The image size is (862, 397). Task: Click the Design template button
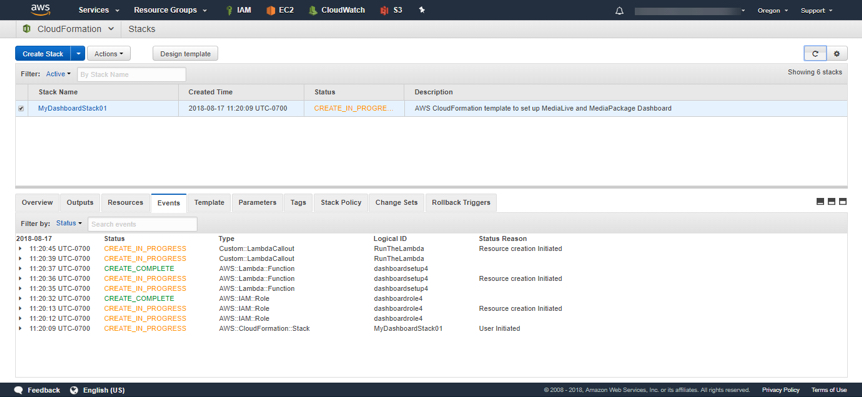click(185, 54)
